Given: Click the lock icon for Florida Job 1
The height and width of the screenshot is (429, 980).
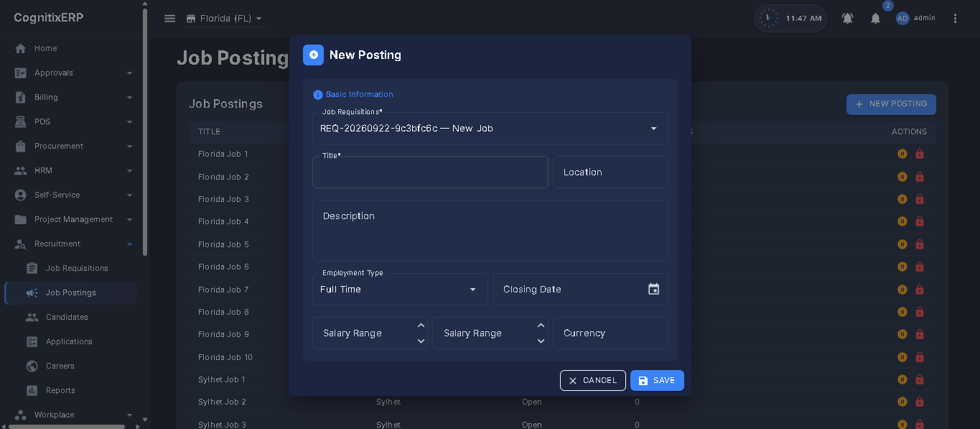Looking at the screenshot, I should [x=920, y=154].
